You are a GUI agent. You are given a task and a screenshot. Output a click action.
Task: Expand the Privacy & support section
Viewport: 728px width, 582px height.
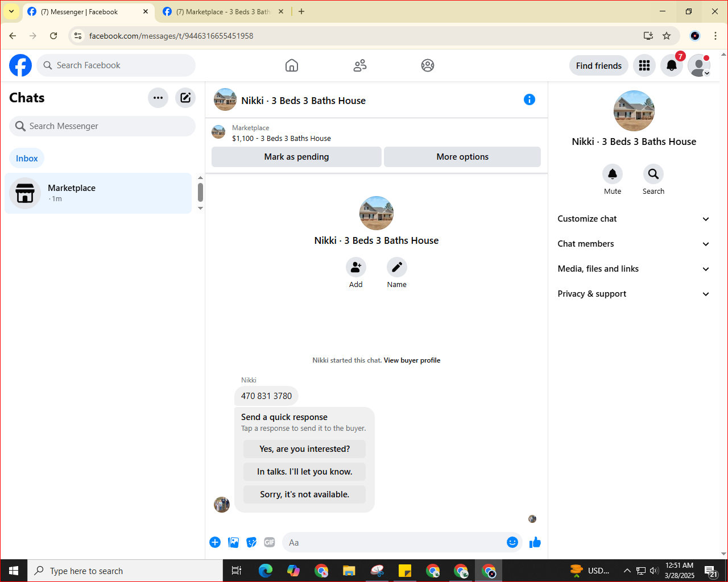coord(634,294)
